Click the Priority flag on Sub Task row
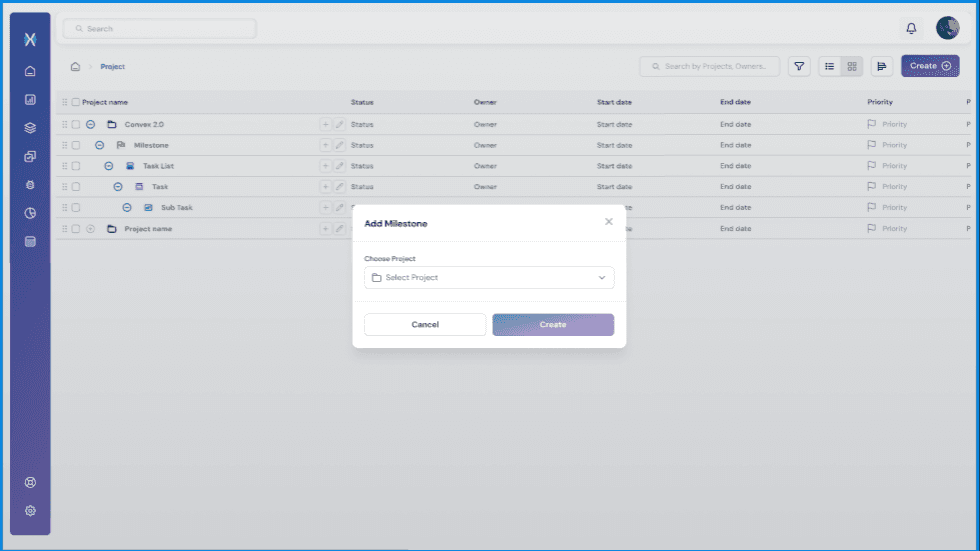Viewport: 980px width, 551px height. point(872,207)
